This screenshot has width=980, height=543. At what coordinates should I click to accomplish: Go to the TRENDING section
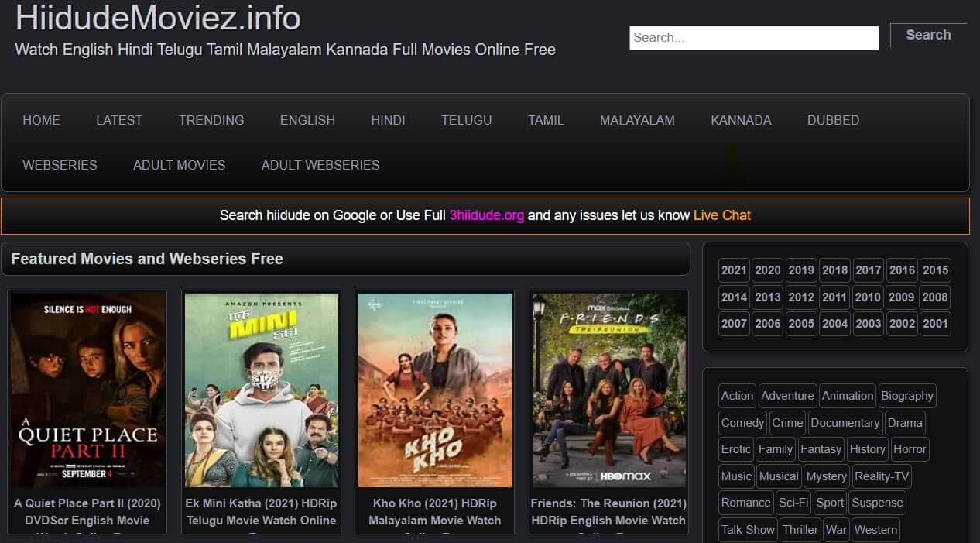tap(211, 120)
